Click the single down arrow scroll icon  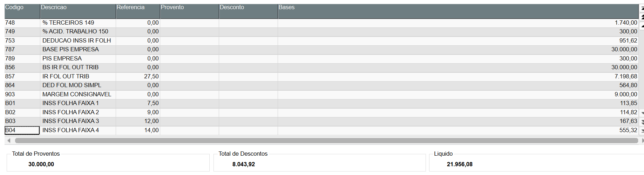click(x=642, y=113)
